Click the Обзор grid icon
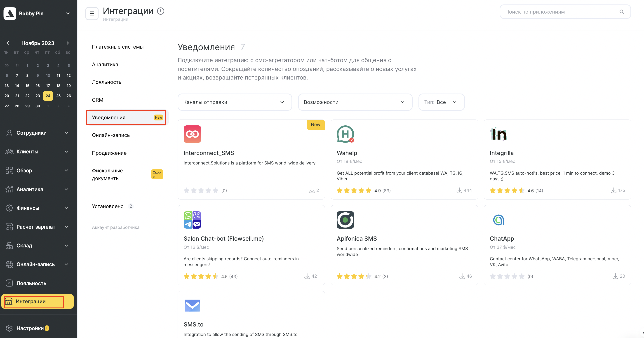 click(x=9, y=171)
